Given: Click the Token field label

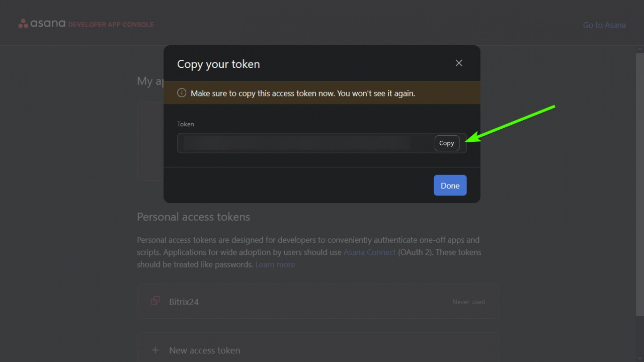Looking at the screenshot, I should coord(186,124).
